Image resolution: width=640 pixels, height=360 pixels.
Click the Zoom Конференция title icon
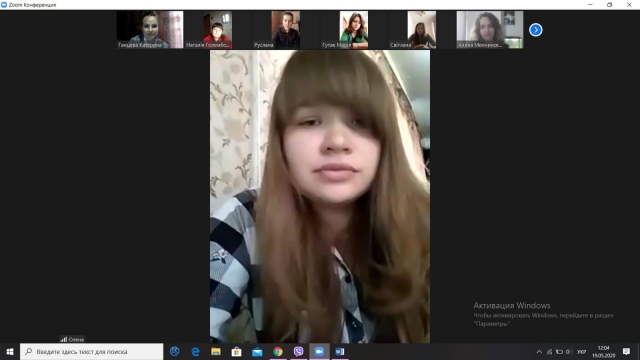4,4
